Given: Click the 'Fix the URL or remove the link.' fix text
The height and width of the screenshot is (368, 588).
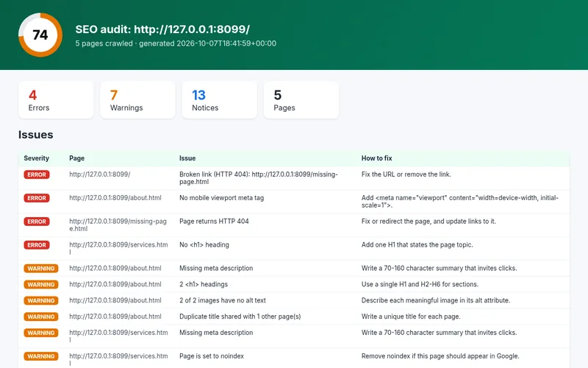Looking at the screenshot, I should tap(406, 174).
